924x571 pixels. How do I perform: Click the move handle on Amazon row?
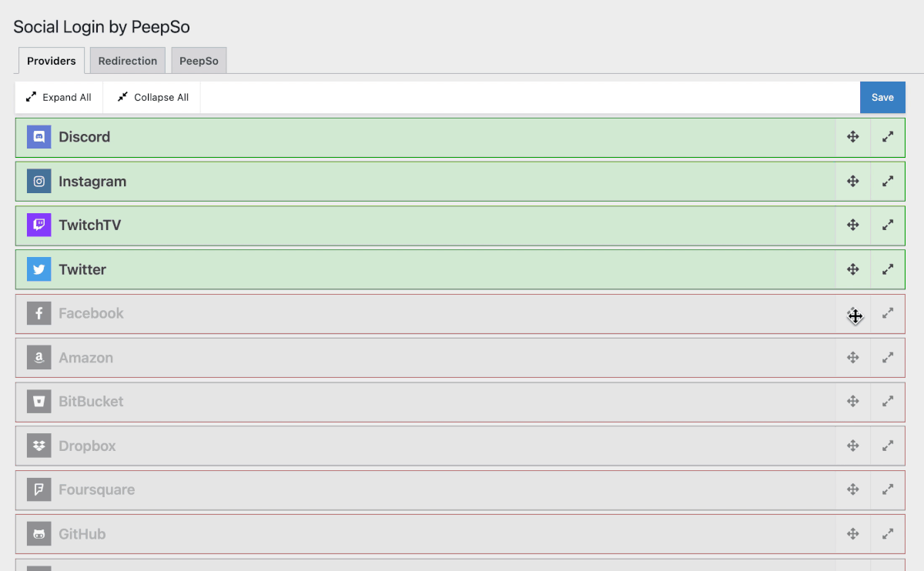(853, 358)
